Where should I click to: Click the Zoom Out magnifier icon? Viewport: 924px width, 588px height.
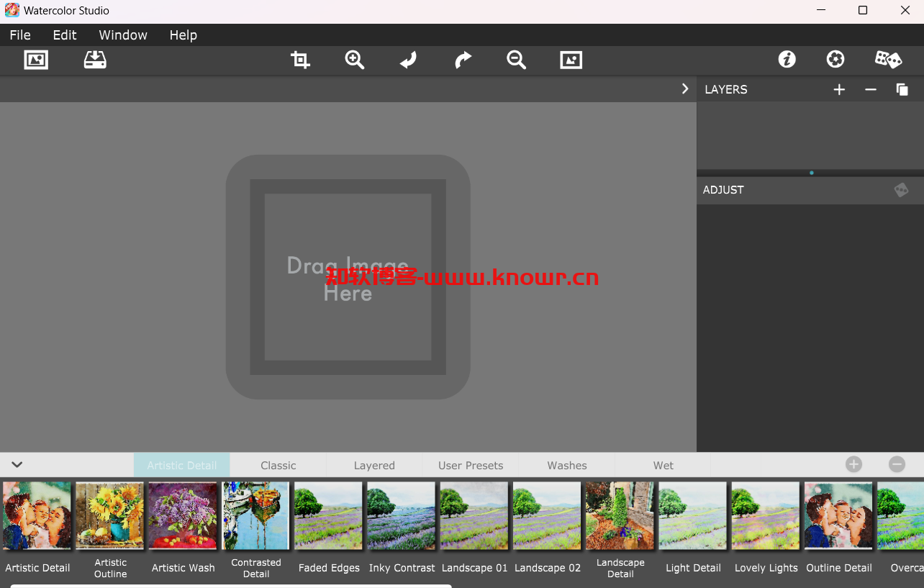[x=517, y=60]
